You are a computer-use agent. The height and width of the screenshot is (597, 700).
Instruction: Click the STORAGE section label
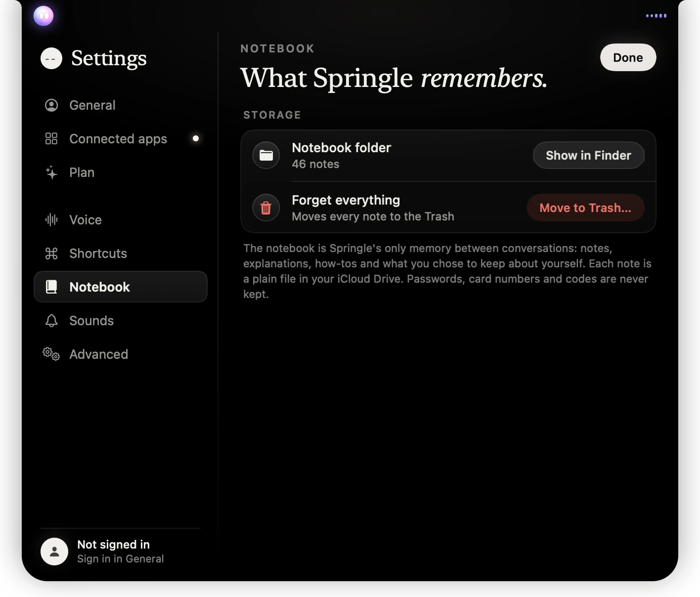tap(272, 115)
